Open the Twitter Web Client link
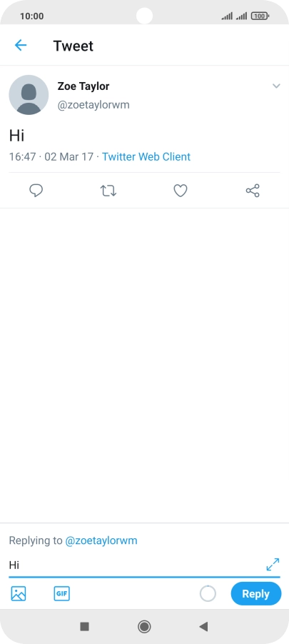Screen dimensions: 289x644 (x=146, y=156)
